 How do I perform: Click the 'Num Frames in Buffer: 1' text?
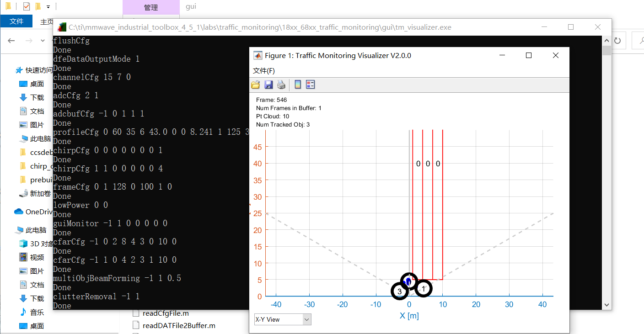(x=289, y=108)
